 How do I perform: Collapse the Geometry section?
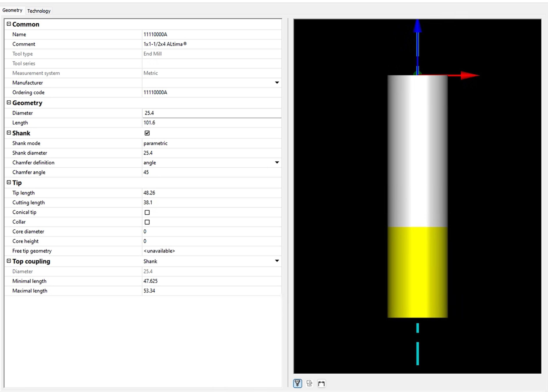(9, 103)
